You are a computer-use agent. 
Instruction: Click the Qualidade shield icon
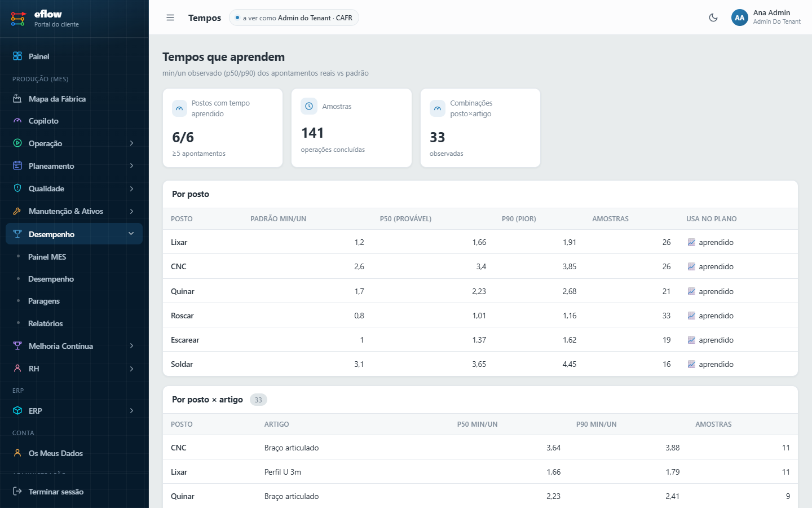click(17, 189)
